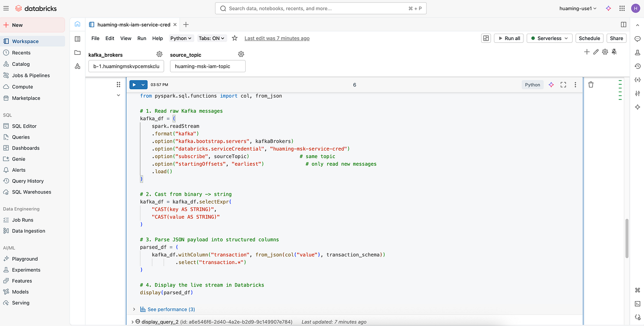Toggle the side-by-side panel layout icon
644x326 pixels.
tap(623, 24)
